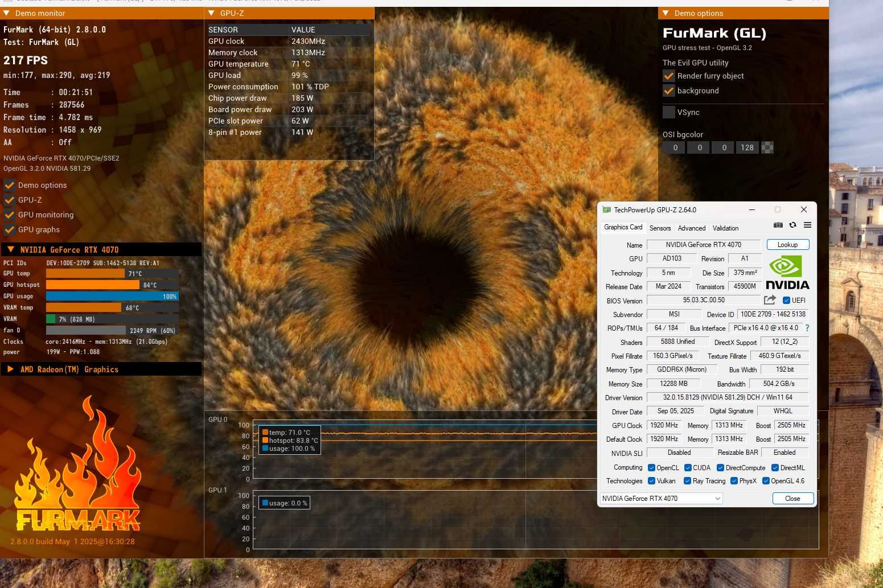Image resolution: width=883 pixels, height=588 pixels.
Task: Toggle the Vulkan checkbox
Action: point(651,481)
